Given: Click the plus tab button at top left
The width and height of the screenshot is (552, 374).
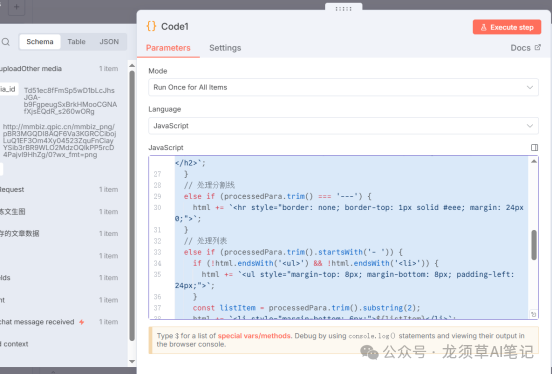Looking at the screenshot, I should 17,7.
